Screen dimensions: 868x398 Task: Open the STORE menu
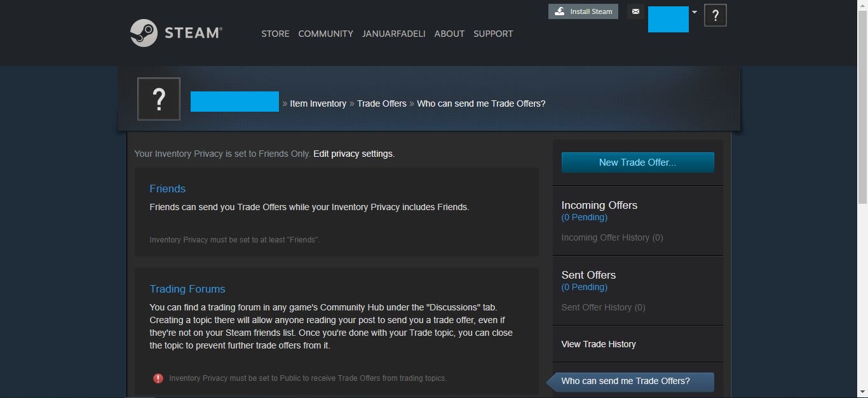click(275, 34)
